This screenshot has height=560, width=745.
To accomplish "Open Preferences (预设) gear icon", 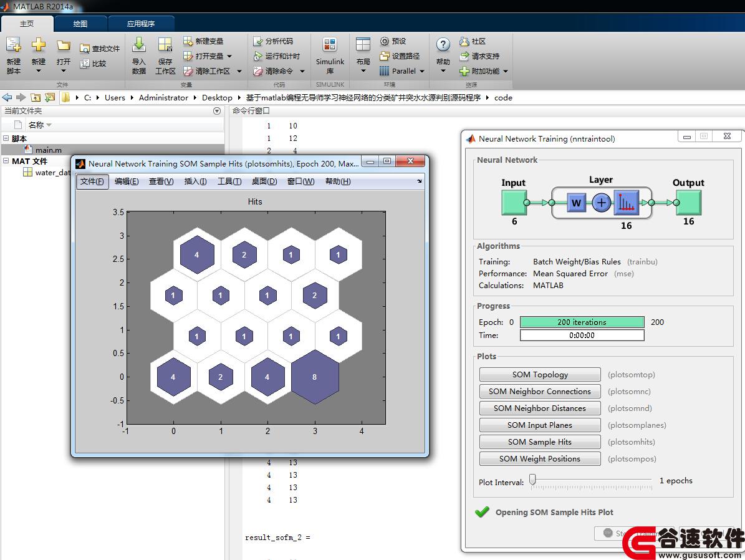I will coord(385,41).
